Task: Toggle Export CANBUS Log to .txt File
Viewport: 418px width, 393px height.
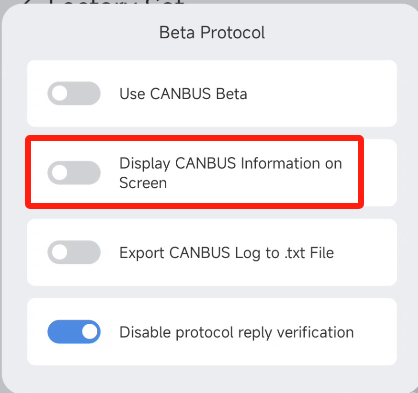Action: pos(74,252)
